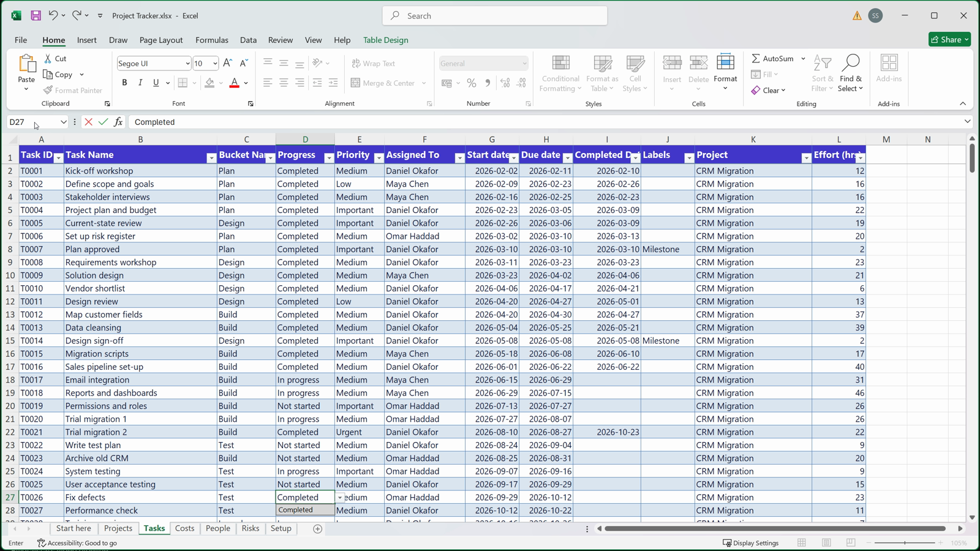
Task: Click the Decrease Font Size icon
Action: [x=244, y=63]
